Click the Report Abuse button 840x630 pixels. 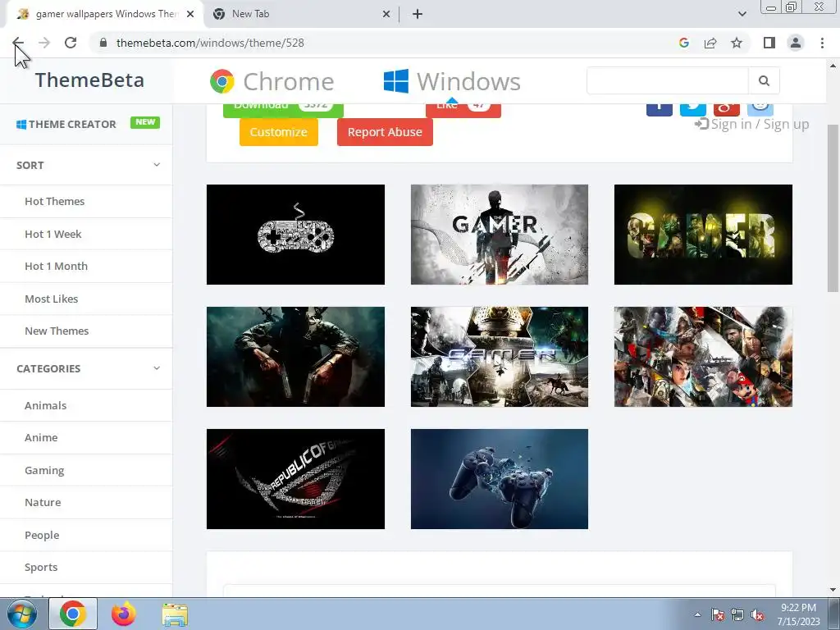pos(385,132)
